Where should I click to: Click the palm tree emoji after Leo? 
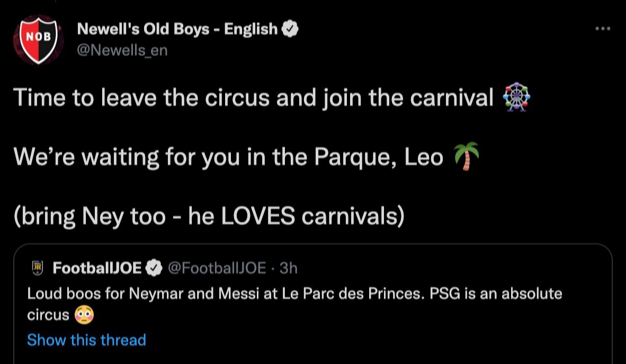coord(467,157)
